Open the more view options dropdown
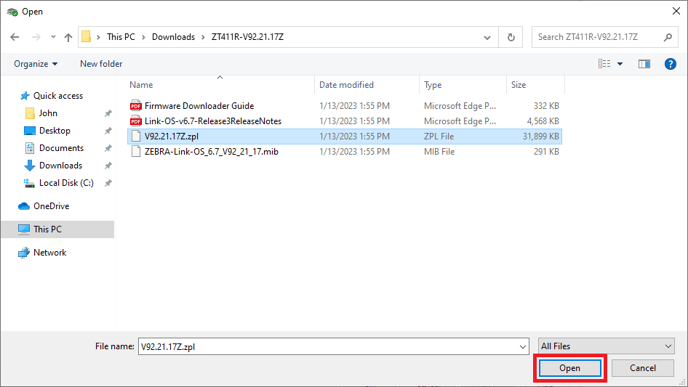Screen dimensions: 688x387 pyautogui.click(x=620, y=64)
